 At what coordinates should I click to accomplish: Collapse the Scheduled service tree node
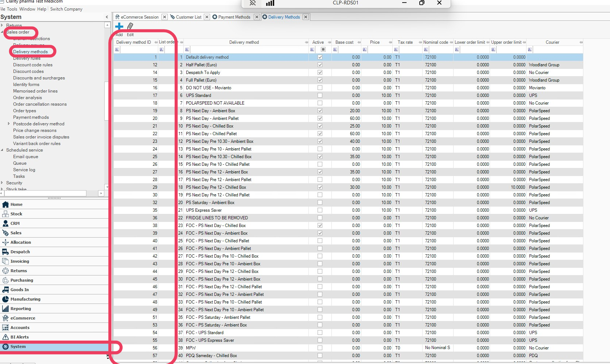click(x=2, y=150)
